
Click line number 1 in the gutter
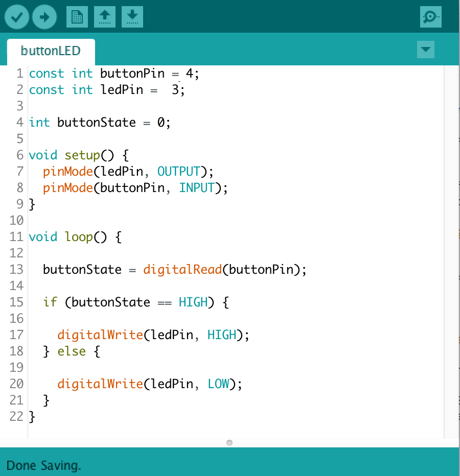tap(19, 73)
